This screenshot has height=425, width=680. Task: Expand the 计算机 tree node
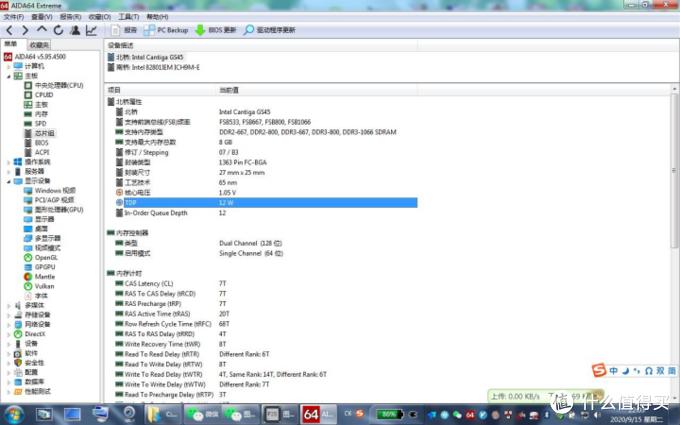9,66
